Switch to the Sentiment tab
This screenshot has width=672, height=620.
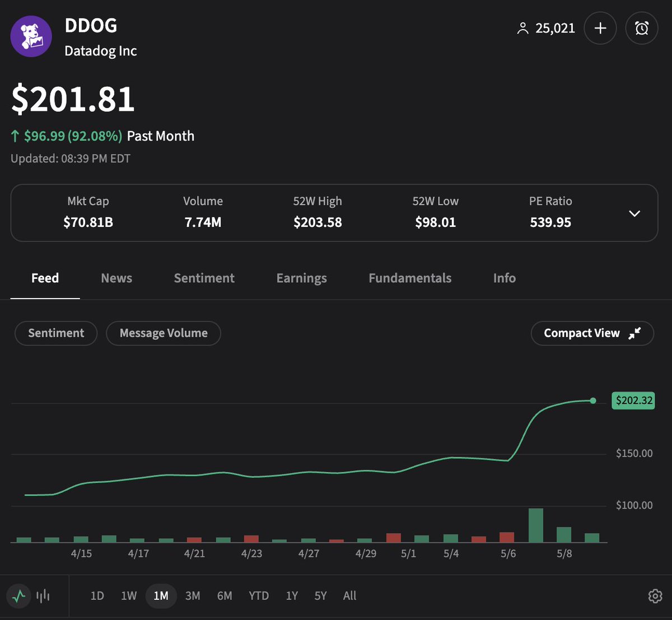coord(204,278)
